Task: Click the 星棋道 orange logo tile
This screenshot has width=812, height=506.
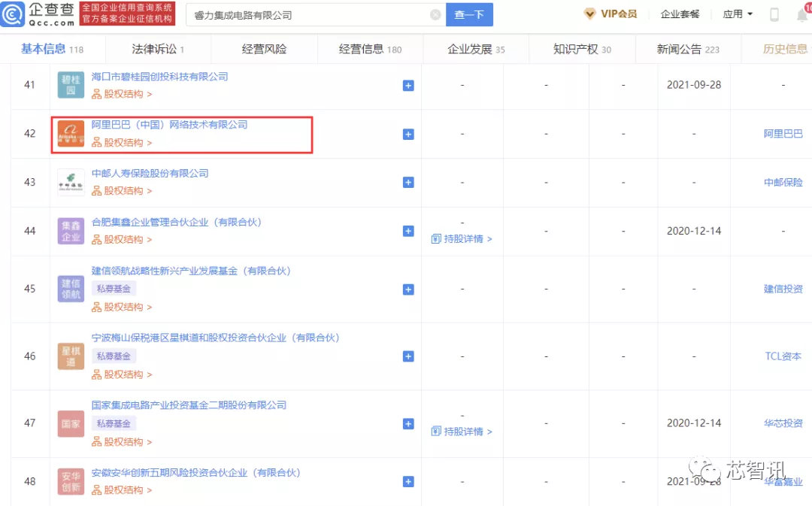Action: pyautogui.click(x=71, y=356)
